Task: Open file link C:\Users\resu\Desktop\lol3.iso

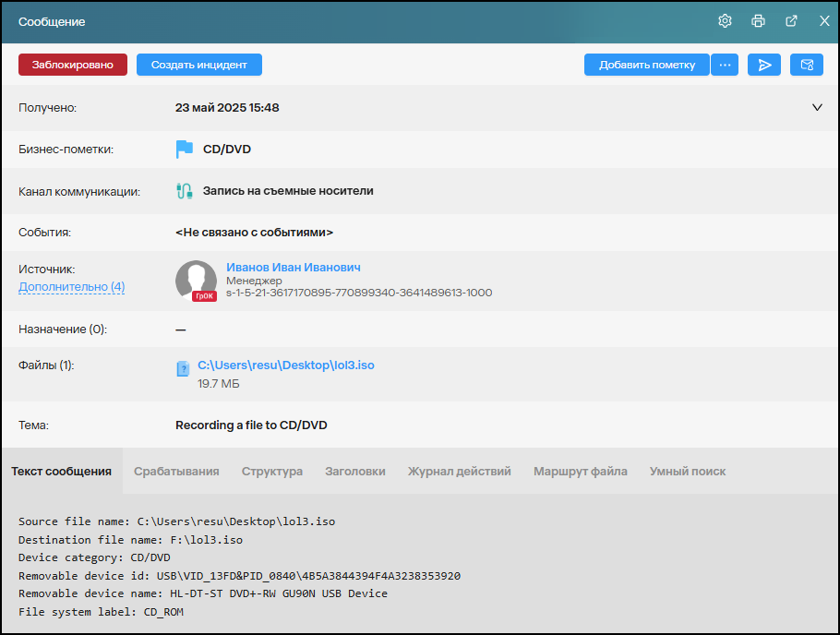Action: pos(286,365)
